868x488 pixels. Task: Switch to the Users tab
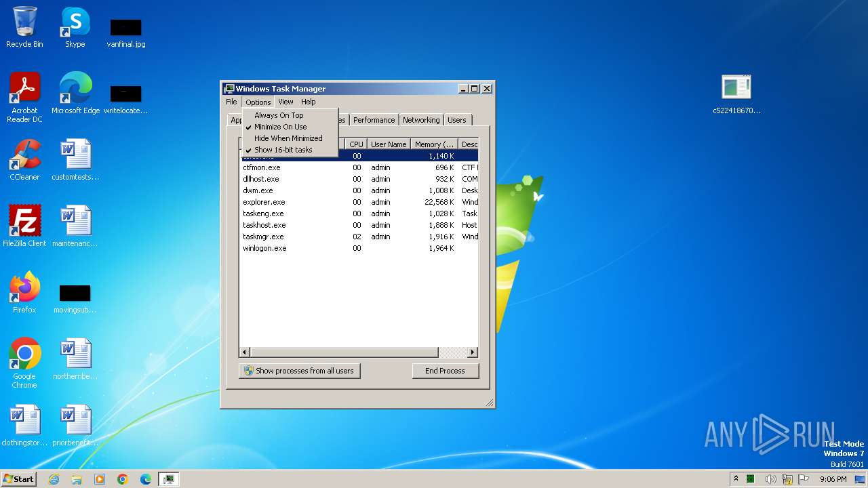click(x=457, y=120)
